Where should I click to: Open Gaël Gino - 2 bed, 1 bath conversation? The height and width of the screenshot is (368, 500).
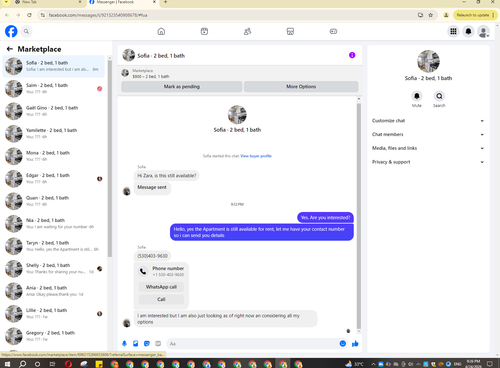tap(53, 111)
